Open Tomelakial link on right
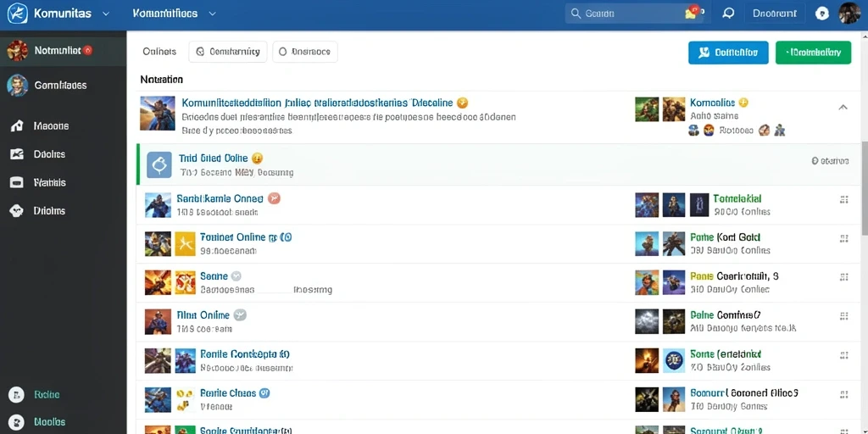 pyautogui.click(x=737, y=198)
